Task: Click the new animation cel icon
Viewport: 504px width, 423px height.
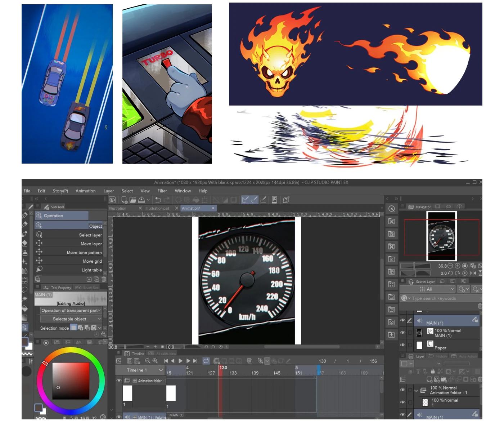Action: 216,361
